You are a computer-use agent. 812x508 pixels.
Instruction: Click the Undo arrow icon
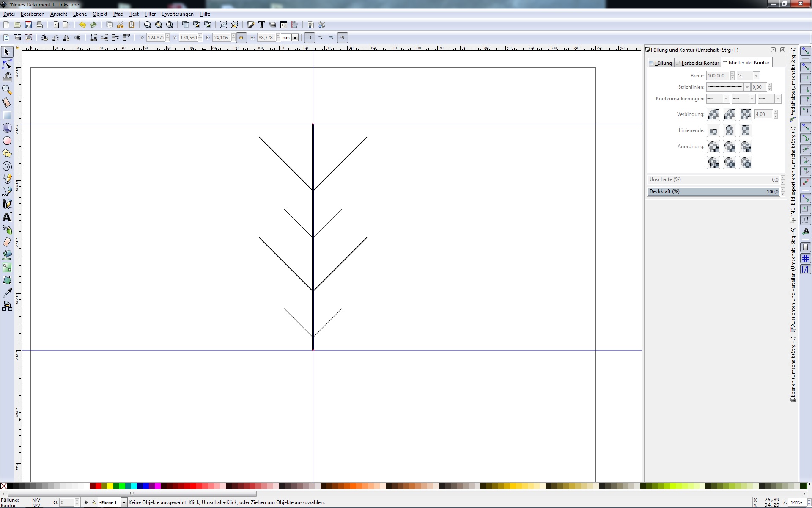tap(82, 25)
